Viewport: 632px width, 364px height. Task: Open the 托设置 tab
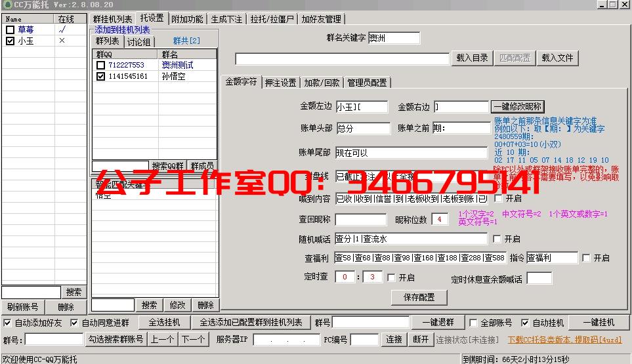(x=152, y=18)
